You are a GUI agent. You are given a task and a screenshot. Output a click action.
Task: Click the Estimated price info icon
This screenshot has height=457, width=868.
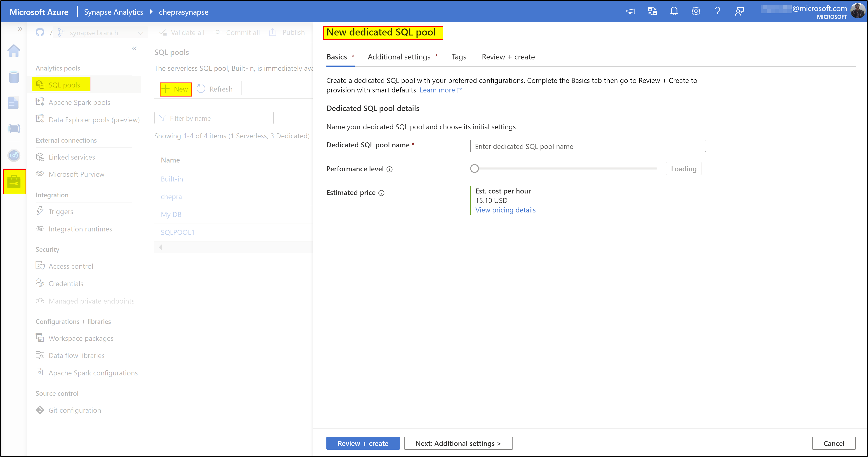tap(381, 193)
